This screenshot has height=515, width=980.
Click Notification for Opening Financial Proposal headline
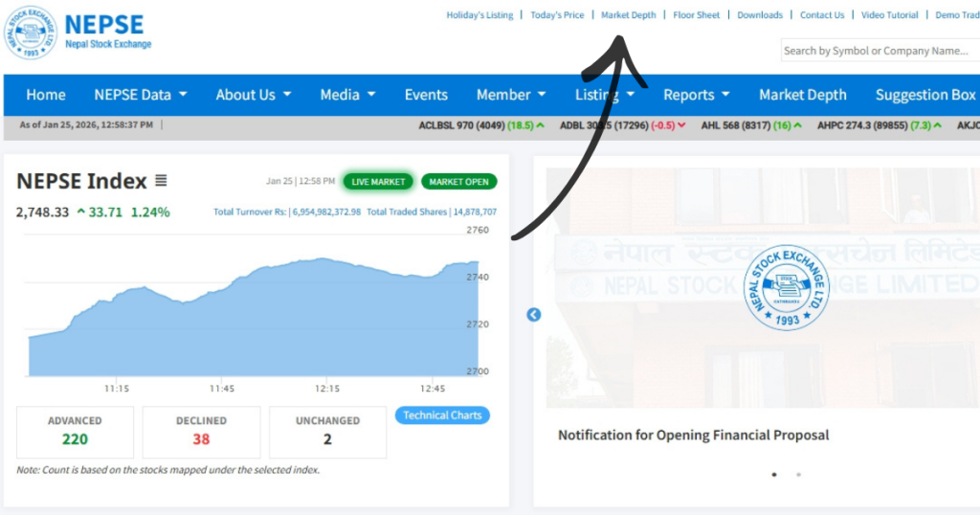click(693, 435)
